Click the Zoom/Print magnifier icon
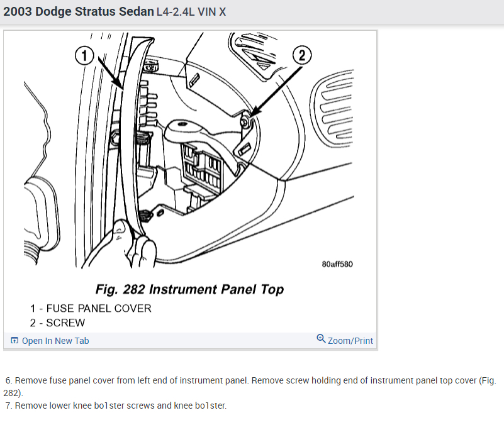This screenshot has width=504, height=425. pos(321,338)
